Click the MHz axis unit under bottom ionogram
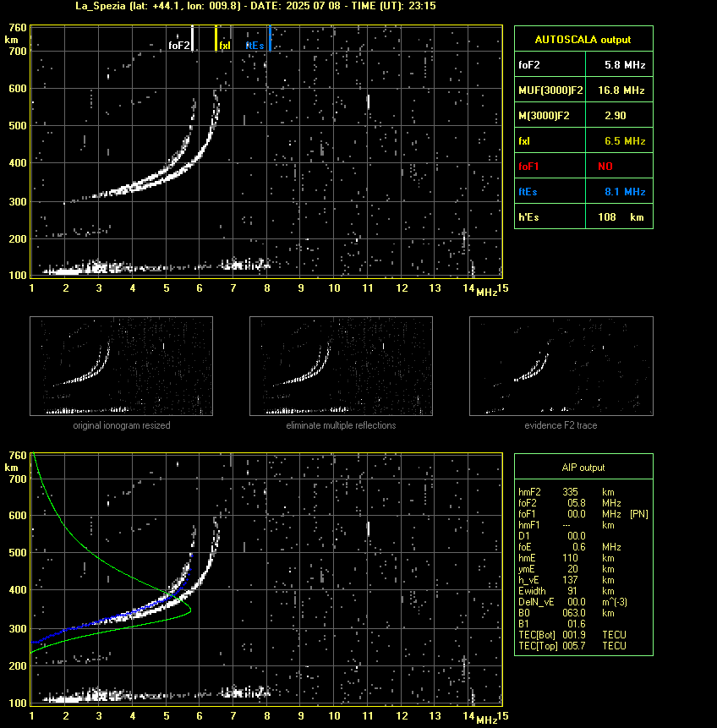The image size is (717, 728). pos(486,720)
